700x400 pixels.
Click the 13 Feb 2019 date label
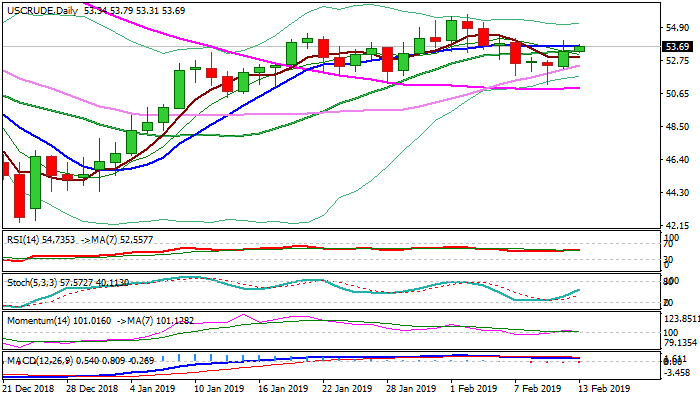[x=607, y=388]
